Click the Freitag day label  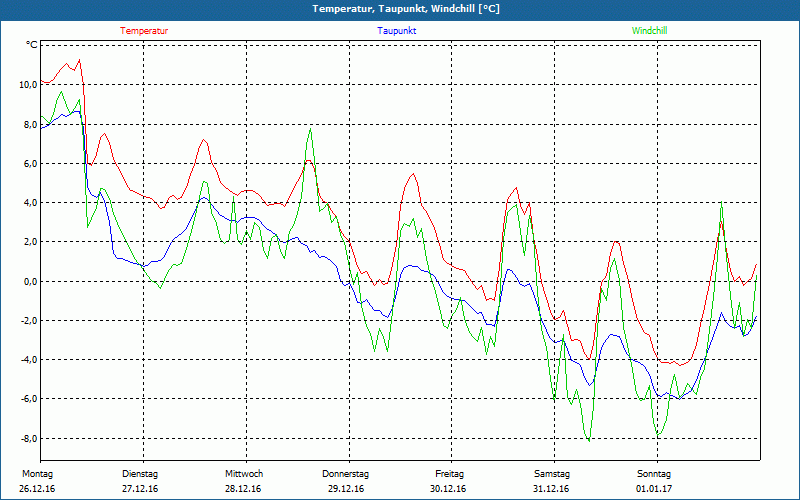[x=449, y=474]
